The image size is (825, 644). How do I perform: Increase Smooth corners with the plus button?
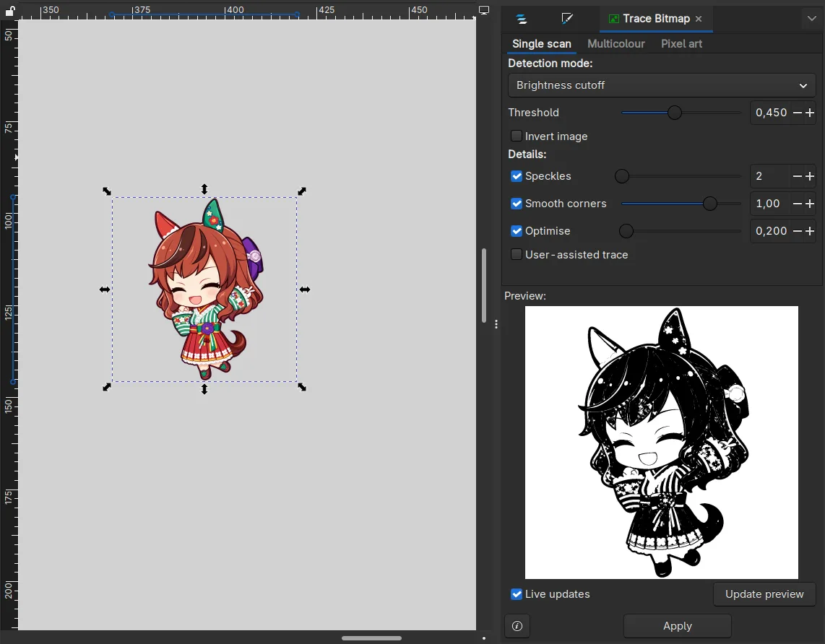(810, 204)
